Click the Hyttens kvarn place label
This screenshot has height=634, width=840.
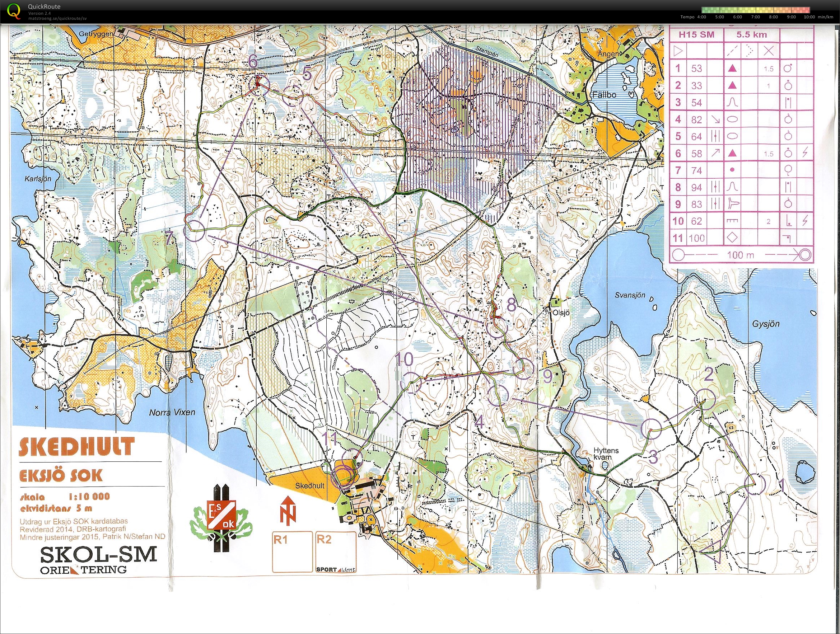606,454
